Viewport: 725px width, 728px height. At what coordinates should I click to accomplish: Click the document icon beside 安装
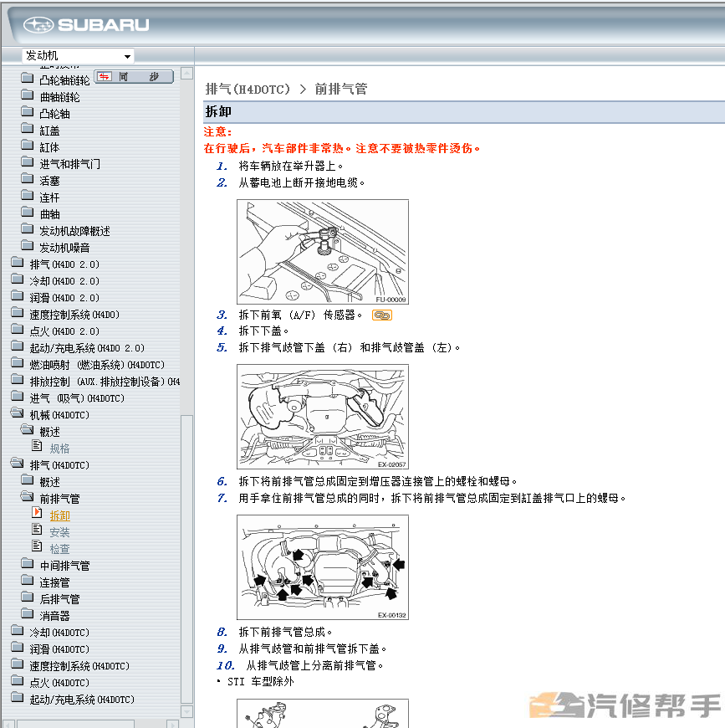37,530
